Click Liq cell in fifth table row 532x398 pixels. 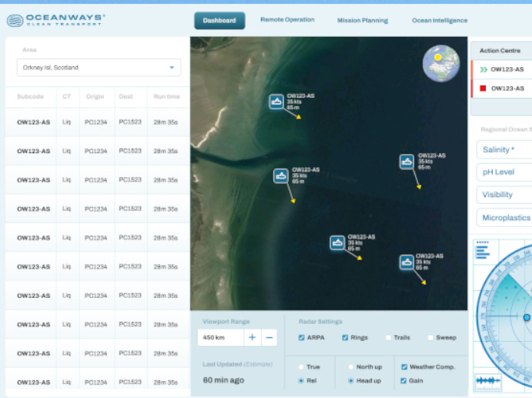(66, 238)
